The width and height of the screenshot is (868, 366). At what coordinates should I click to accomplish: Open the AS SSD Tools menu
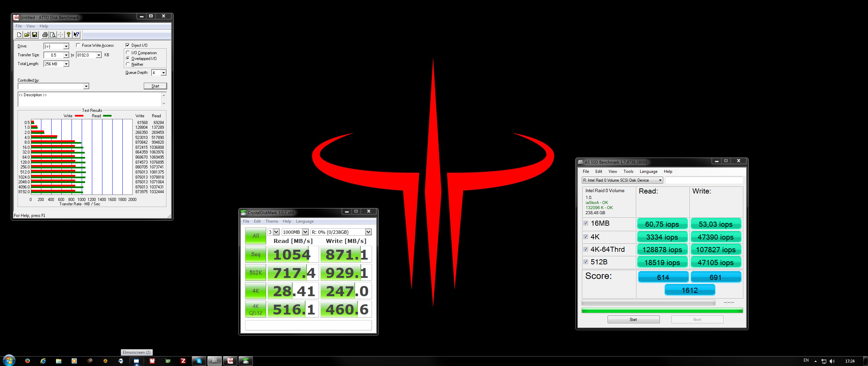(x=628, y=171)
